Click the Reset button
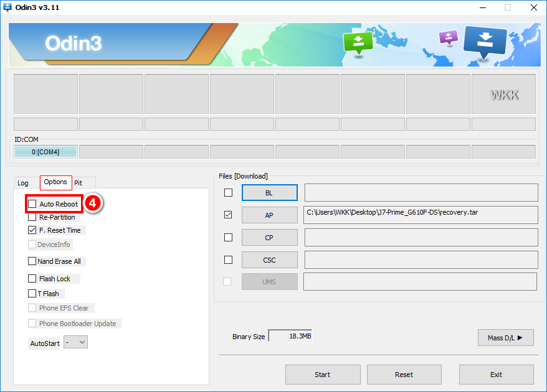547x392 pixels. [x=404, y=375]
